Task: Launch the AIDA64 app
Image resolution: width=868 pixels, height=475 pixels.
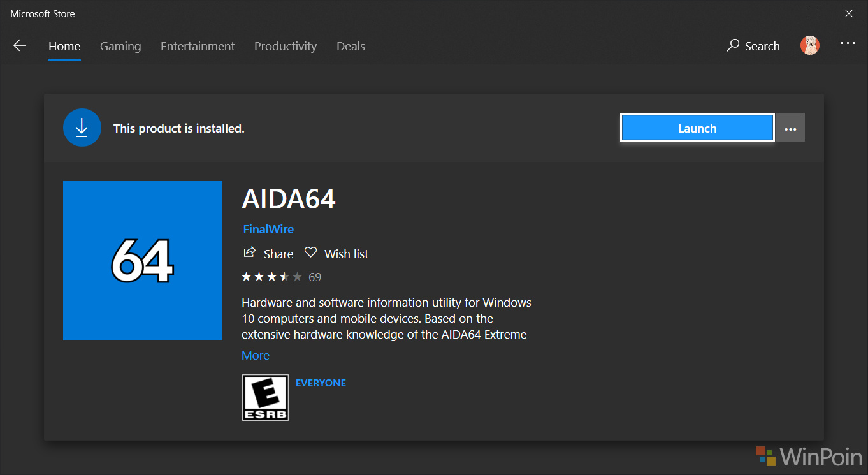Action: point(697,128)
